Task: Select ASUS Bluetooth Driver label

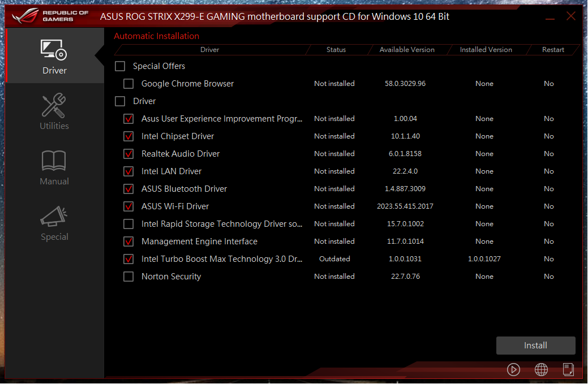Action: click(x=184, y=189)
